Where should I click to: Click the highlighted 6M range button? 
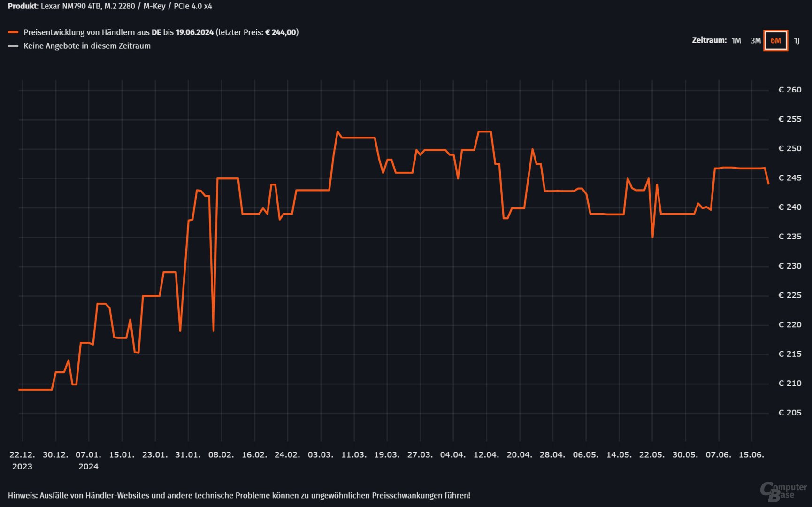pyautogui.click(x=775, y=41)
